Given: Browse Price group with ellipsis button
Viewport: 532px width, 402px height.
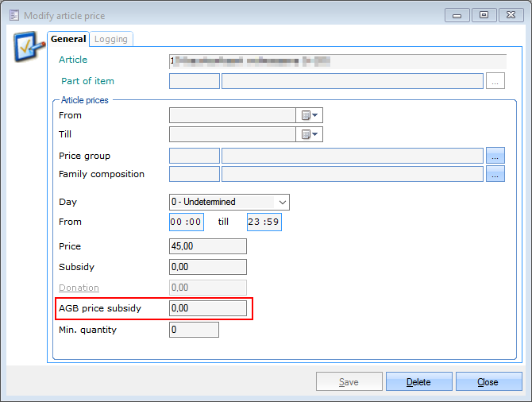Looking at the screenshot, I should pos(495,156).
